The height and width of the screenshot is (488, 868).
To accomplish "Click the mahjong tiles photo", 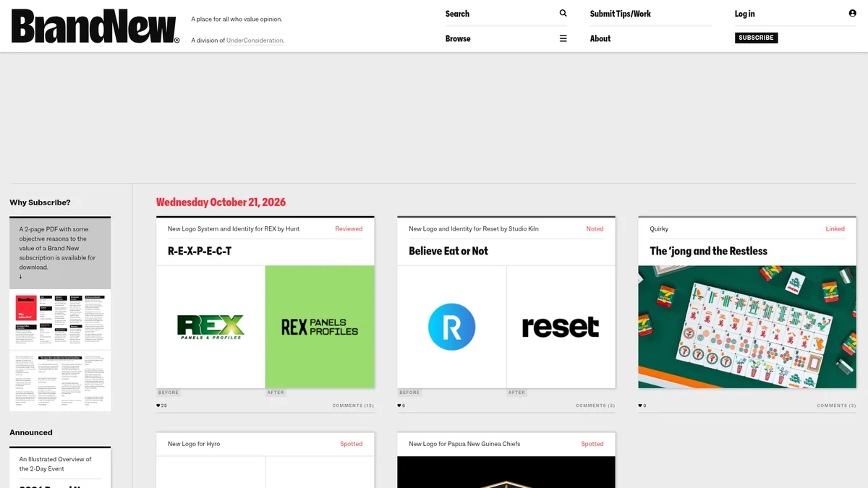I will point(747,327).
